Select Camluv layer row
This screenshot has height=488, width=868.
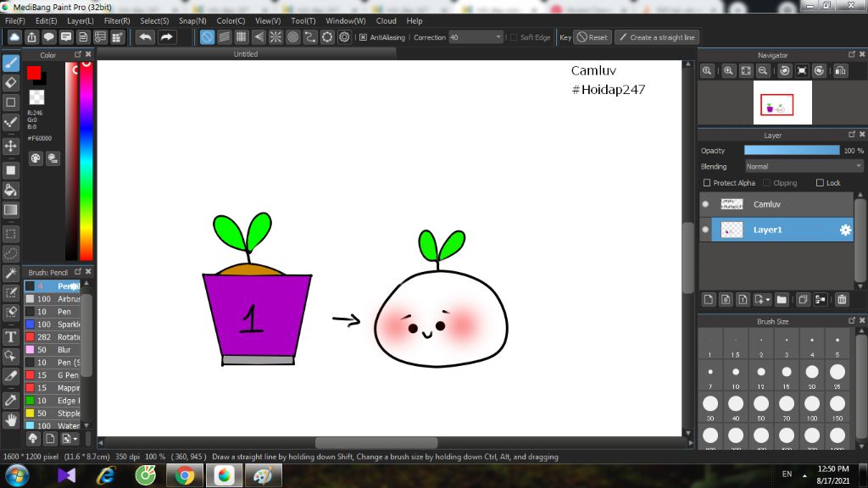tap(776, 204)
